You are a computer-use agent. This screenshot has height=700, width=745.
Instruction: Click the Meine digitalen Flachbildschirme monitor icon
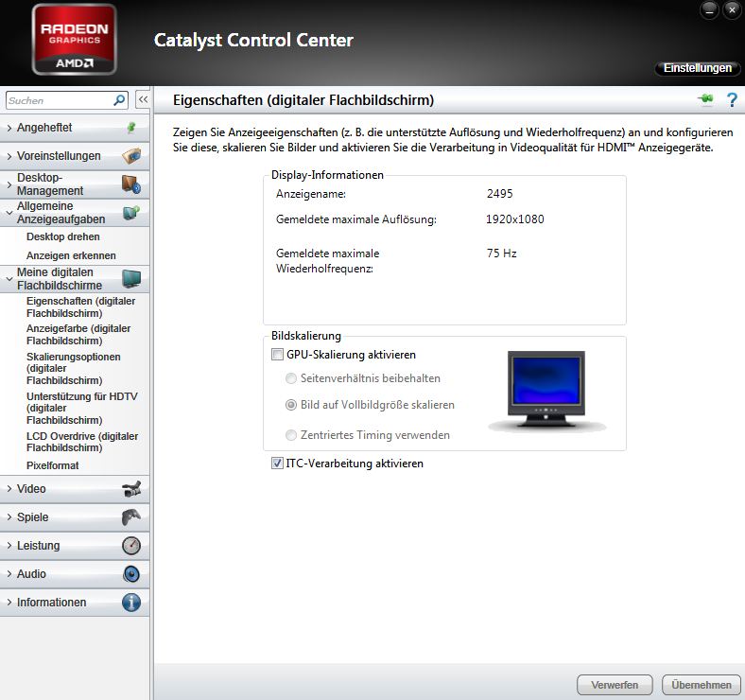click(x=131, y=279)
